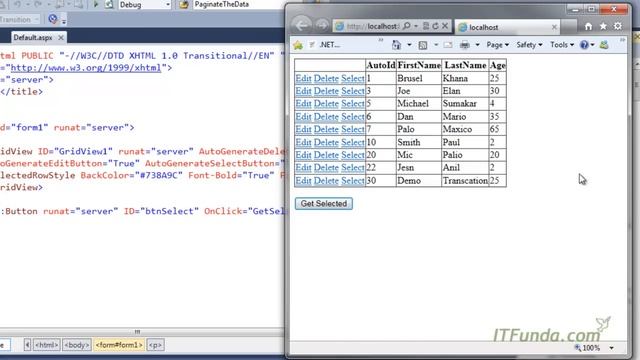Open the new empty browser tab button
The image size is (640, 360).
568,27
